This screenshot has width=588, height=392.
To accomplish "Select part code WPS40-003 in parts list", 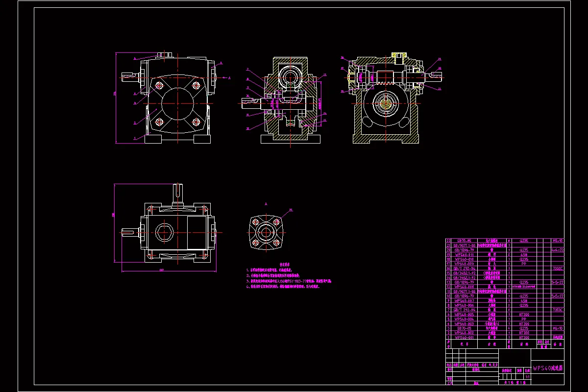I will point(465,324).
